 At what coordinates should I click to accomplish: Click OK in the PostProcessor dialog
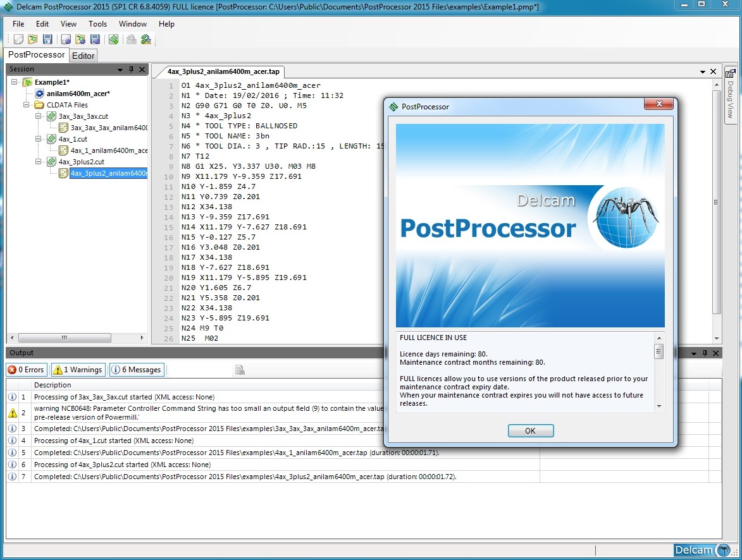(x=531, y=431)
